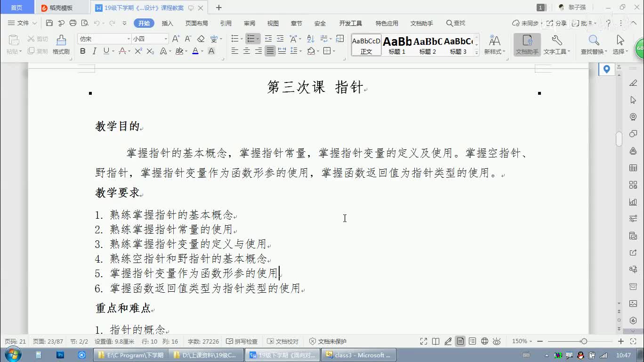Screen dimensions: 644x362
Task: Click the 查找替换 magnifier icon
Action: [x=594, y=45]
